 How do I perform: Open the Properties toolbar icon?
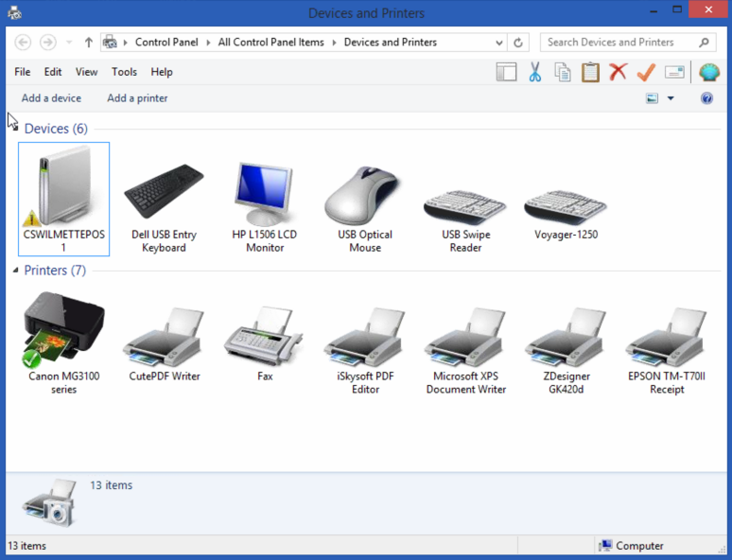[674, 72]
